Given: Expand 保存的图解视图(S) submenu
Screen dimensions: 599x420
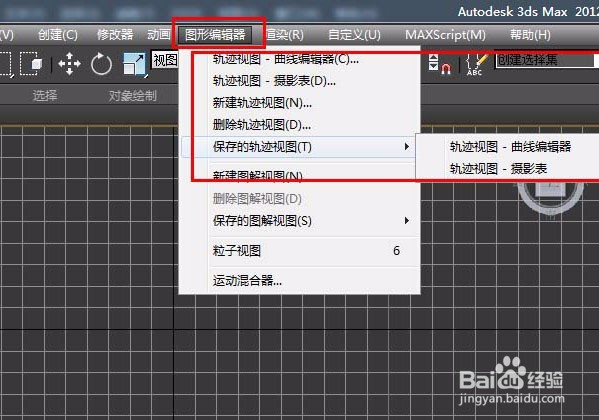Looking at the screenshot, I should coord(300,221).
